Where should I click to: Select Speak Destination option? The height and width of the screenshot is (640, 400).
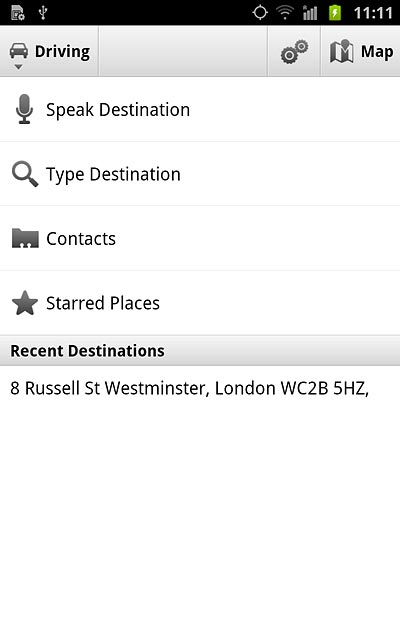click(x=200, y=109)
